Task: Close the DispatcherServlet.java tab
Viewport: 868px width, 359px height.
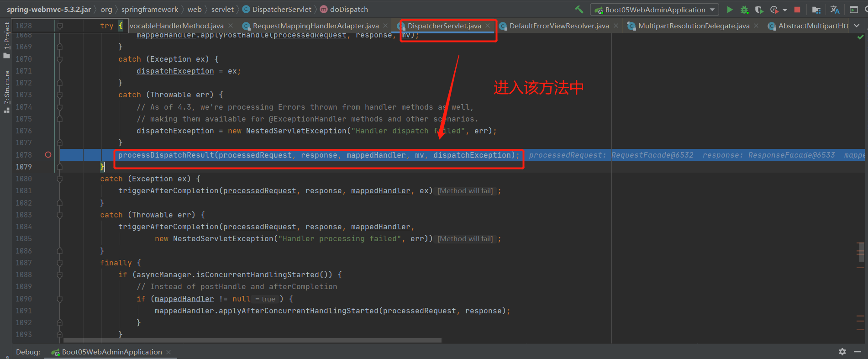Action: coord(488,26)
